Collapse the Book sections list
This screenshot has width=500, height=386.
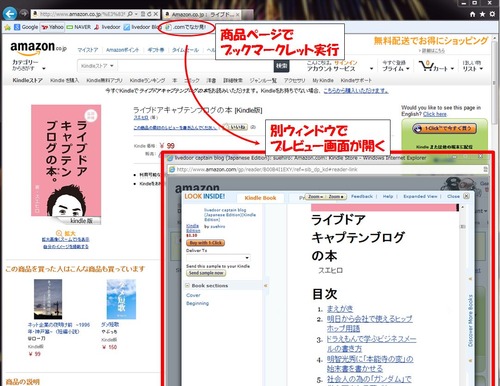coord(187,285)
